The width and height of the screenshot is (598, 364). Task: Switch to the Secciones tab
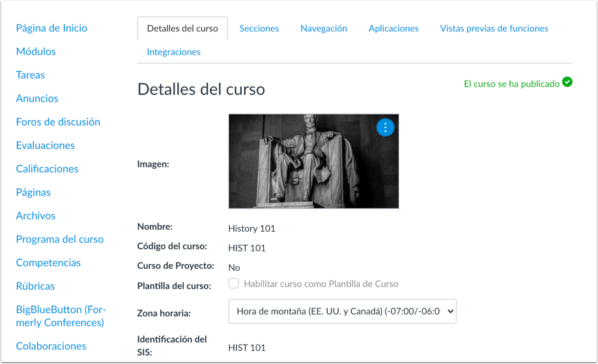(259, 29)
